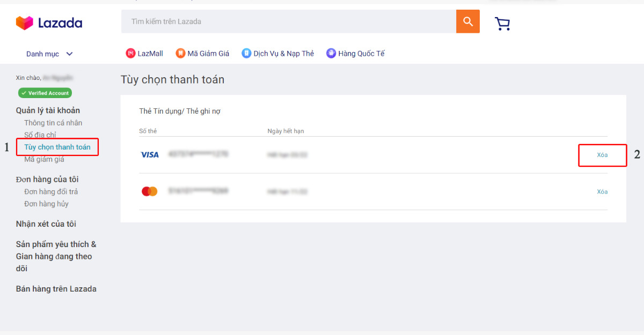Select Tùy chọn thanh toán in the sidebar
The width and height of the screenshot is (644, 335).
point(57,147)
